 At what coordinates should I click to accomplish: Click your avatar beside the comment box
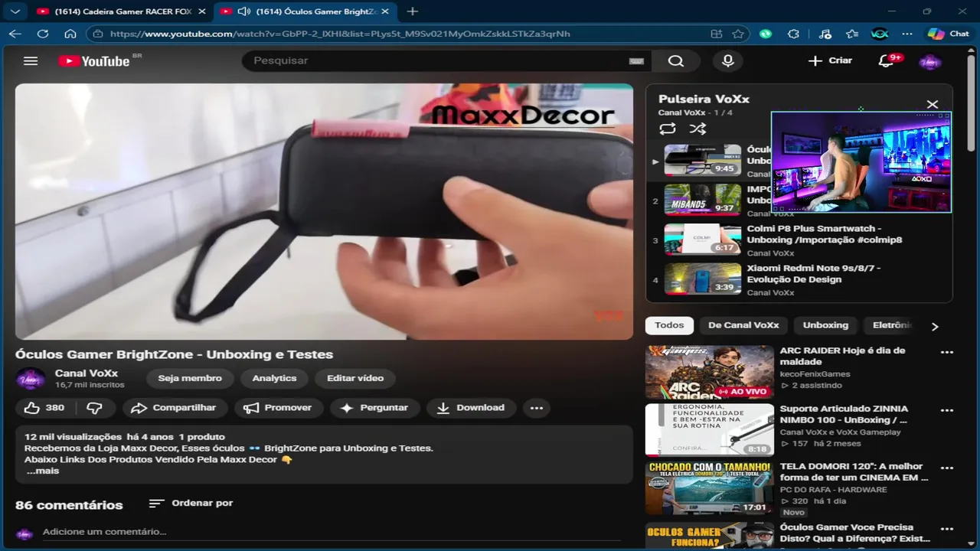pos(24,533)
